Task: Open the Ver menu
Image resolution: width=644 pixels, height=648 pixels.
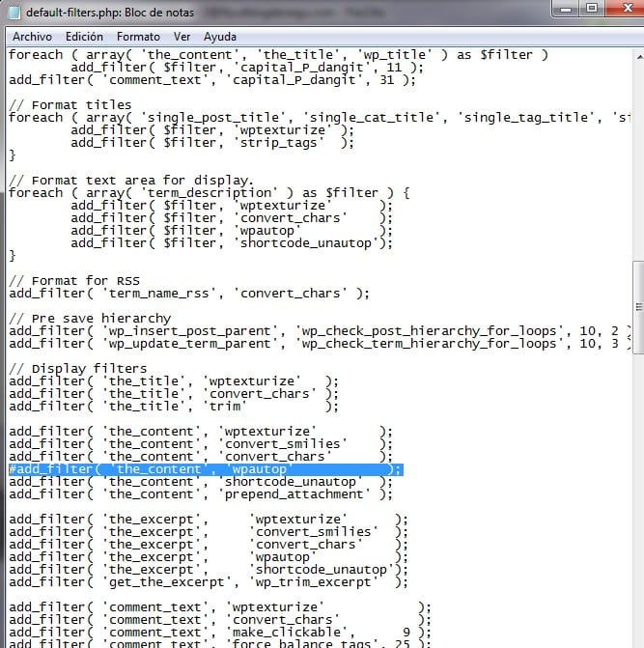Action: pos(182,37)
